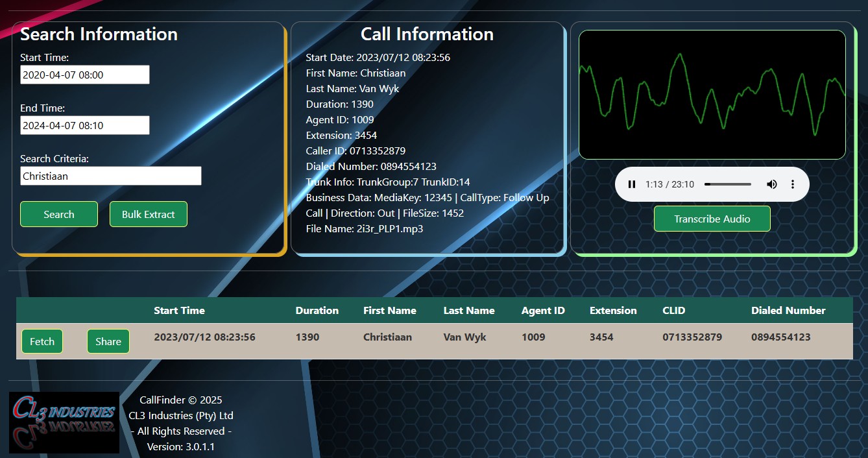Viewport: 868px width, 458px height.
Task: Click the End Time input field
Action: 84,125
